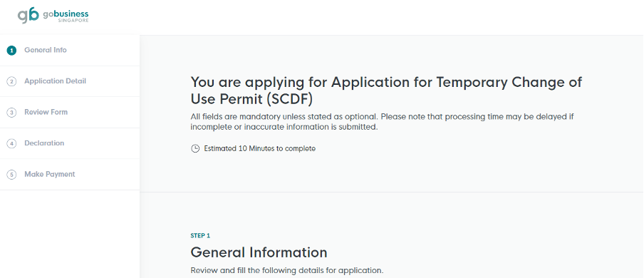Open the General Info step
Screen dimensions: 644x278
coord(46,50)
